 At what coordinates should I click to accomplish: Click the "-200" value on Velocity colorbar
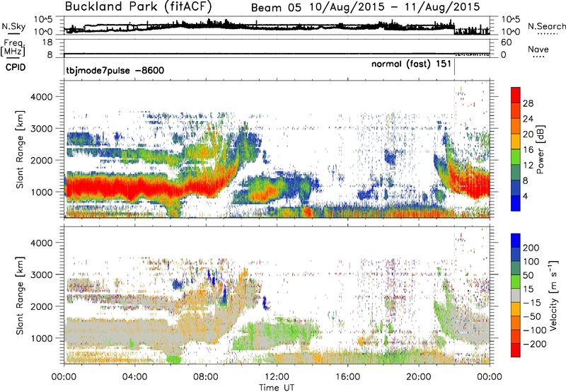click(535, 344)
